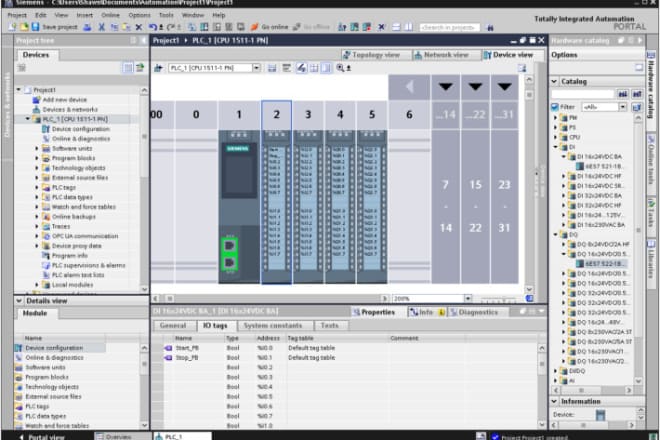The height and width of the screenshot is (440, 660).
Task: Open the Edit menu
Action: [x=41, y=15]
